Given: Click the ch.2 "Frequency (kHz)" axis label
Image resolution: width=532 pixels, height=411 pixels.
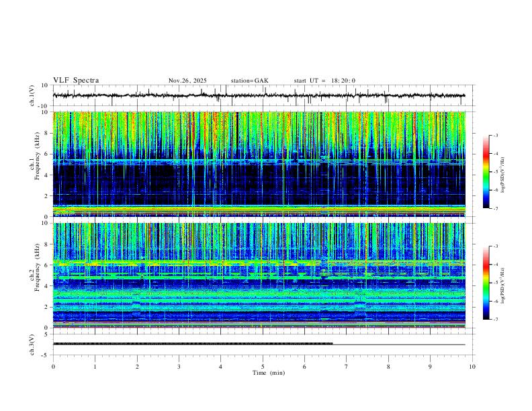Looking at the screenshot, I should [38, 267].
